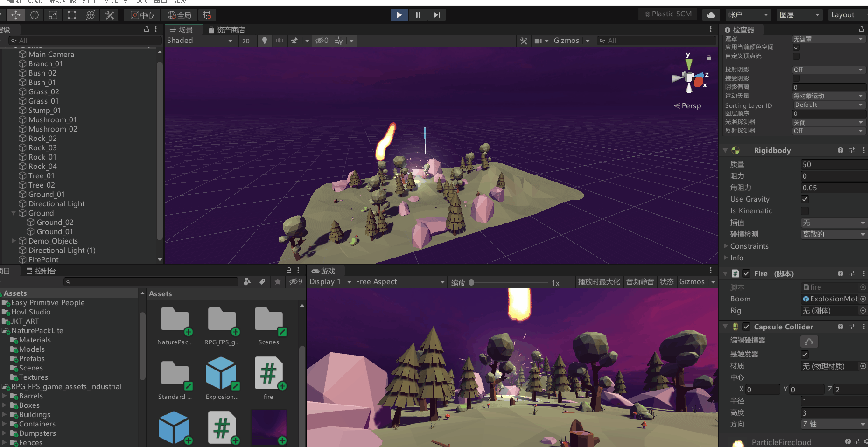Toggle the scene effects icon

[x=294, y=41]
